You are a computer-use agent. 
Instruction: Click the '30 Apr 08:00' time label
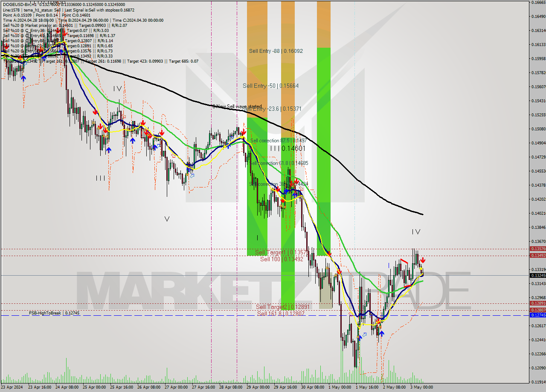312,387
